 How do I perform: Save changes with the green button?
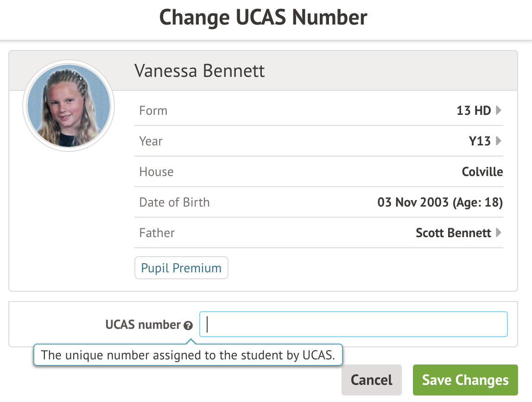coord(465,380)
